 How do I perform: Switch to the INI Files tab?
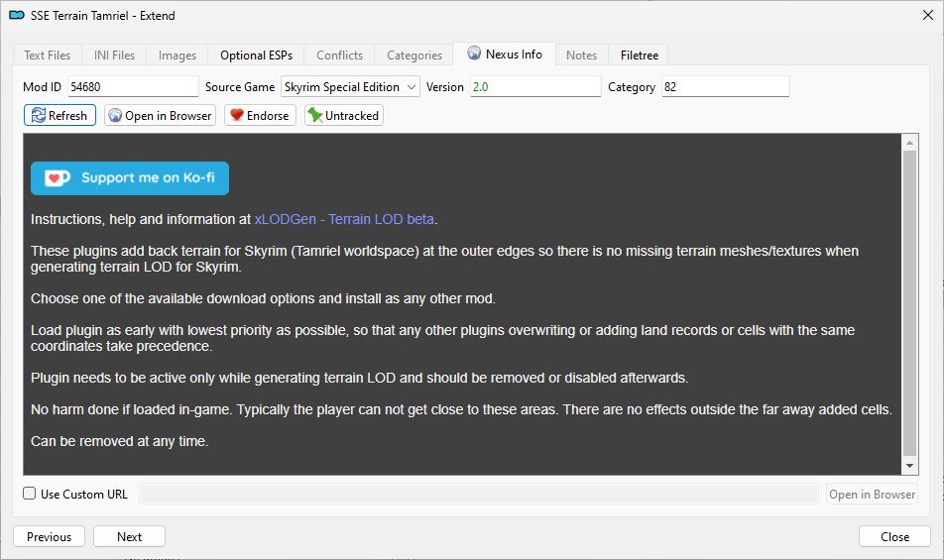114,56
